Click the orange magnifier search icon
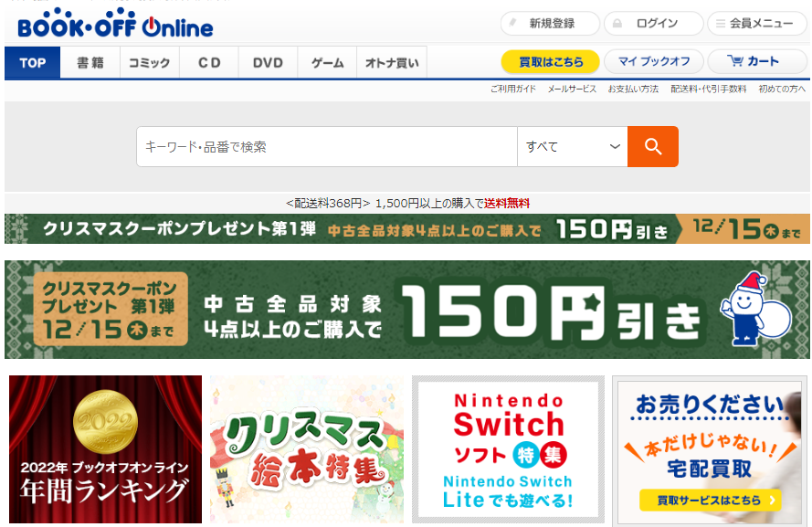Image resolution: width=812 pixels, height=527 pixels. 652,146
